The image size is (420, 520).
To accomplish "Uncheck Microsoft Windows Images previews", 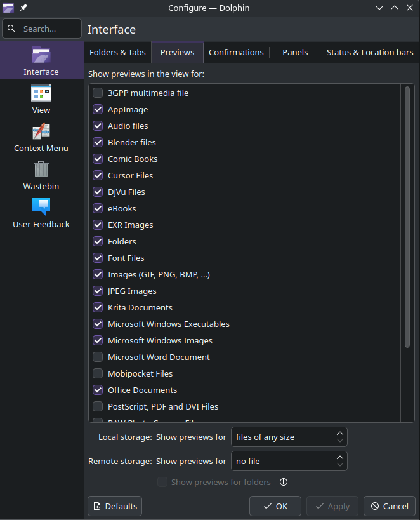I will 98,340.
